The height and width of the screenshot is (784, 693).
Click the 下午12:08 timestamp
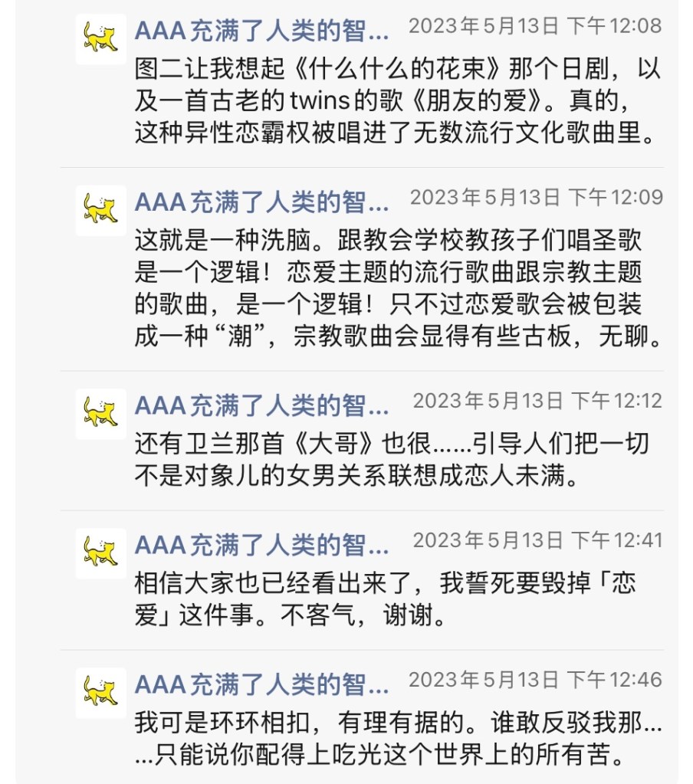[x=535, y=26]
